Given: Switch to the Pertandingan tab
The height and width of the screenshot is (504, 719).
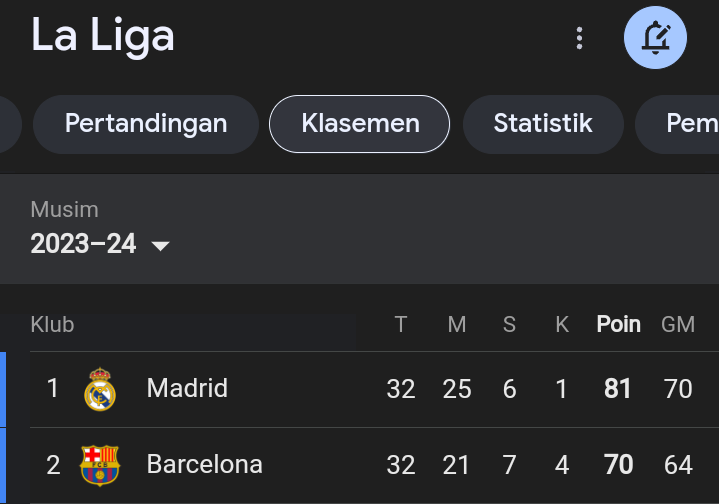Looking at the screenshot, I should pyautogui.click(x=146, y=124).
